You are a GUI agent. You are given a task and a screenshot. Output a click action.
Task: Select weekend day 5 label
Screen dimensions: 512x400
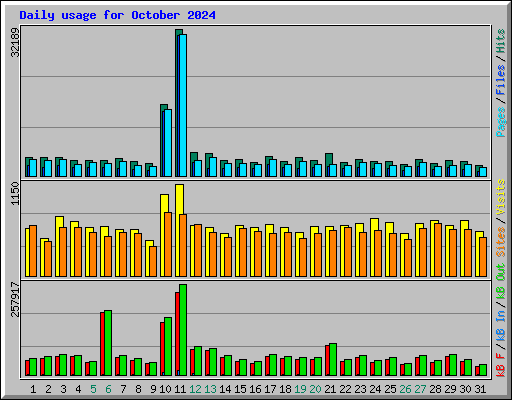[x=93, y=389]
